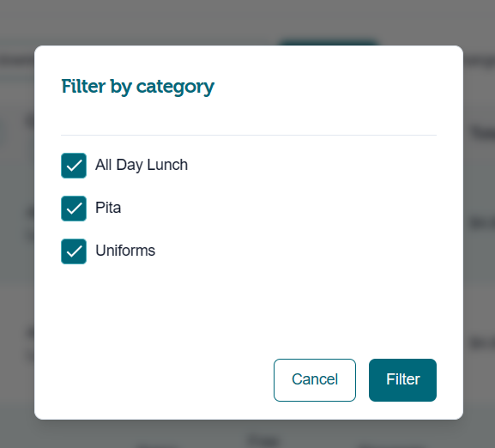Viewport: 495px width, 448px height.
Task: Toggle the checkmark icon beside All Day Lunch
Action: coord(74,166)
